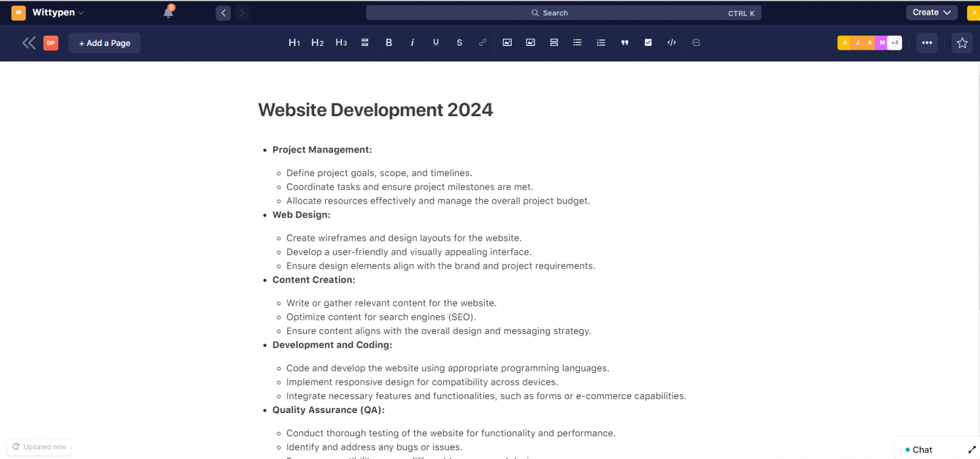
Task: Add a comment using speech bubble icon
Action: pos(696,43)
